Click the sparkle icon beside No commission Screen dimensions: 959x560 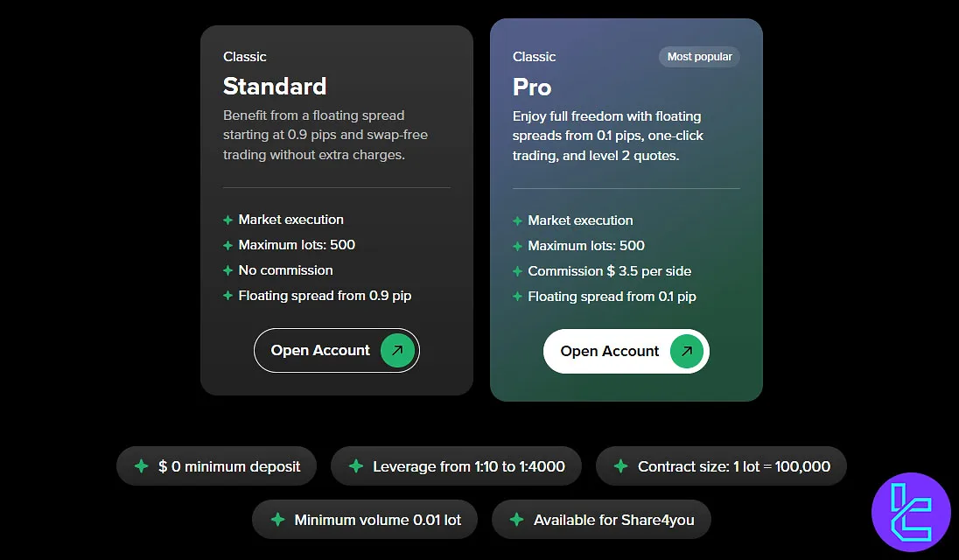[x=227, y=270]
